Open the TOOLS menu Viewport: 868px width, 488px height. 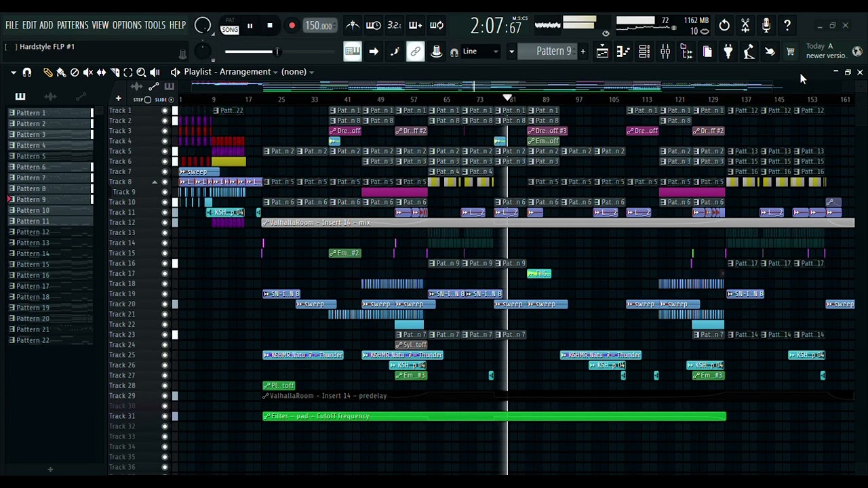(x=155, y=25)
